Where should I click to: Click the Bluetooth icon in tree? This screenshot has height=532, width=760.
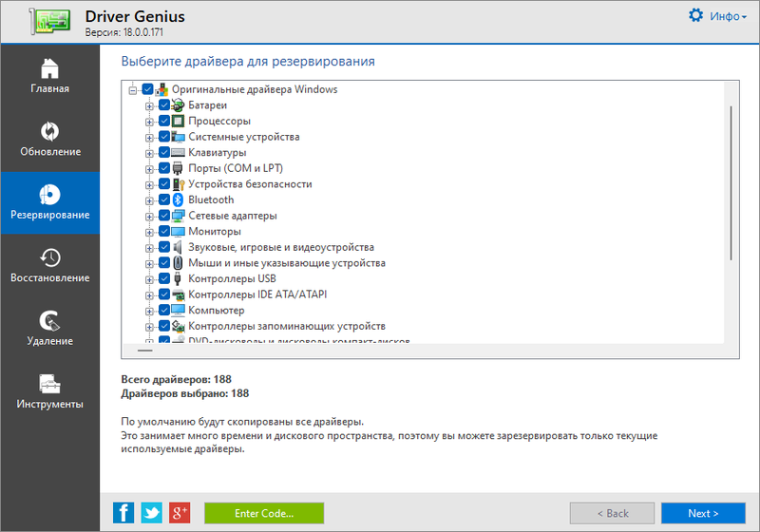[x=178, y=199]
